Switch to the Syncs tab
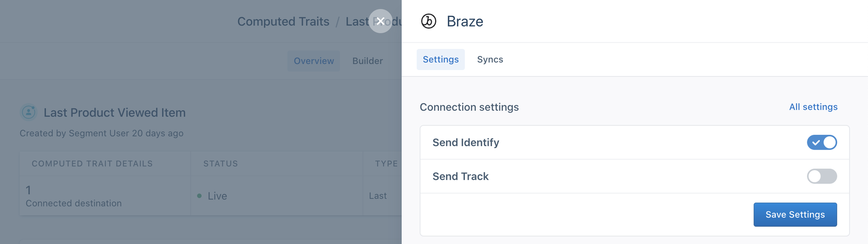The width and height of the screenshot is (868, 244). [490, 60]
